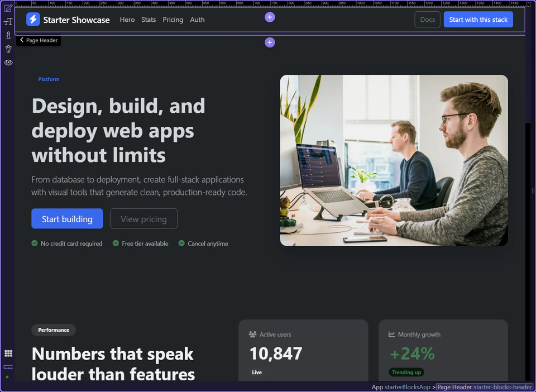Screen dimensions: 536x392
Task: Open preview mode with the eye icon
Action: [8, 63]
